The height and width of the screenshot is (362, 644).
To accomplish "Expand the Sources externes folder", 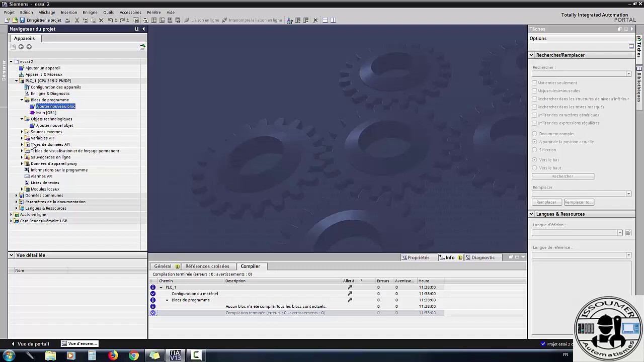I will coord(22,132).
